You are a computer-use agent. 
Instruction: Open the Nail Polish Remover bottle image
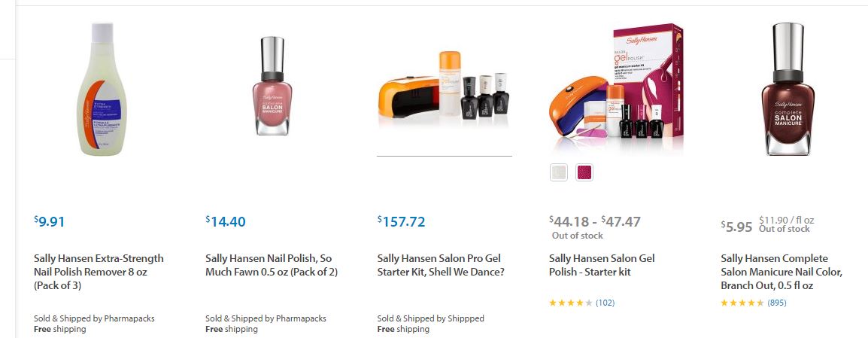click(100, 91)
